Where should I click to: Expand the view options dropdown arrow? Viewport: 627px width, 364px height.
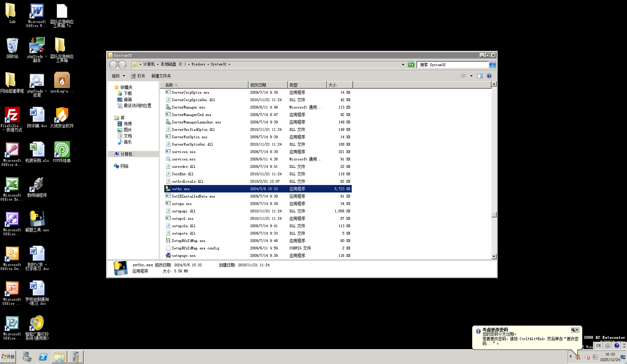pyautogui.click(x=471, y=76)
